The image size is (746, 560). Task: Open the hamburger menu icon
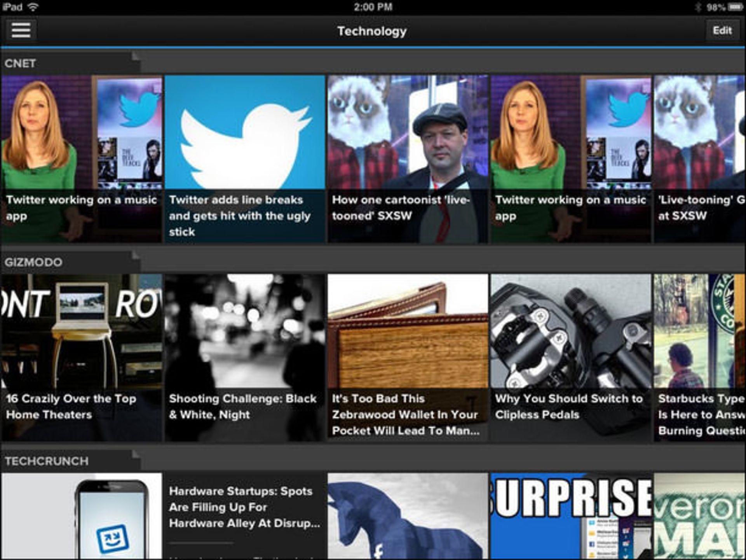coord(21,30)
